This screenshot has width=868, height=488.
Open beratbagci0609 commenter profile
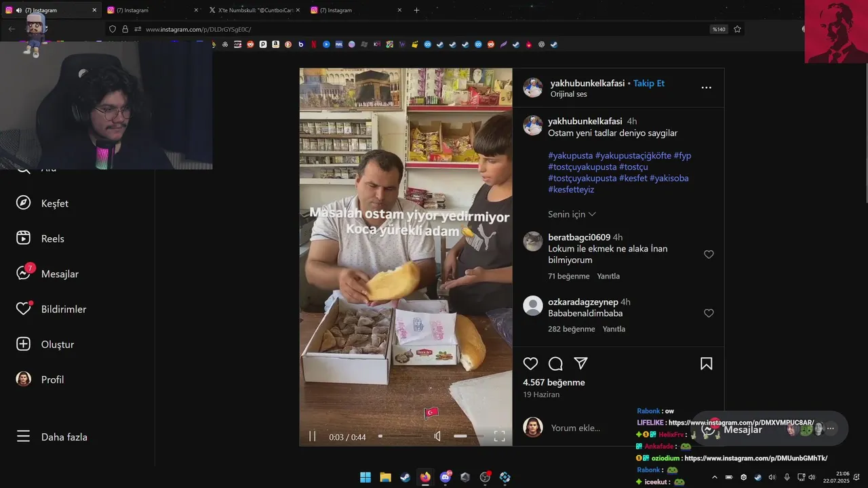coord(579,237)
